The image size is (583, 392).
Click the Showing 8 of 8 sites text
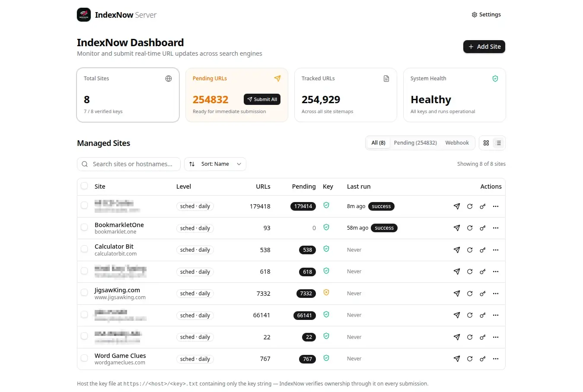tap(481, 164)
